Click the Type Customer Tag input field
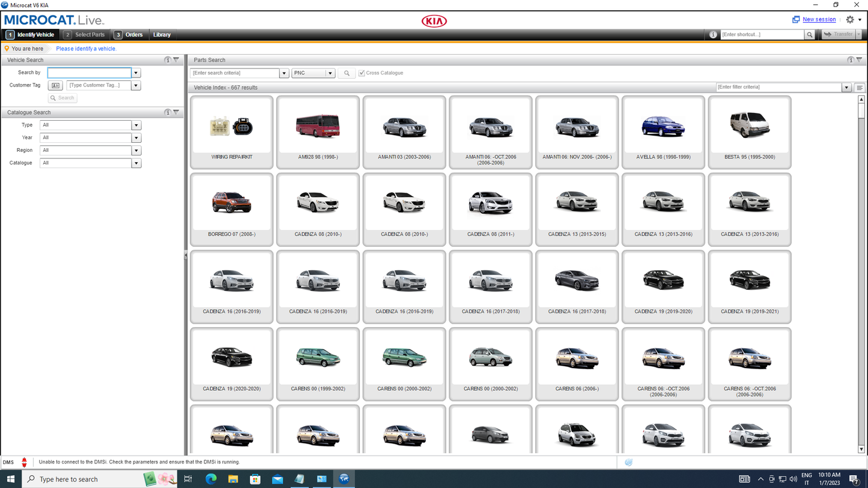Screen dimensions: 868x488 tap(99, 85)
